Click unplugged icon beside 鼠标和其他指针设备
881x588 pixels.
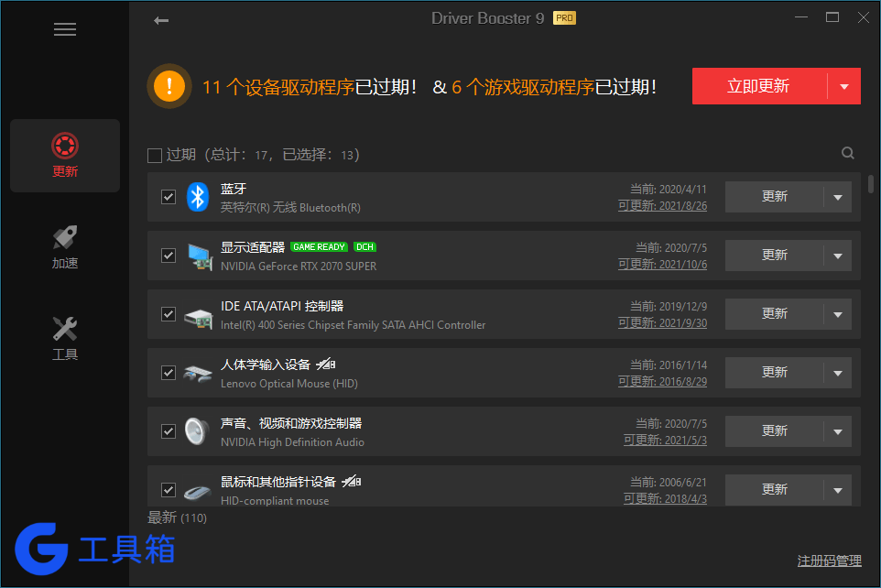pos(351,481)
